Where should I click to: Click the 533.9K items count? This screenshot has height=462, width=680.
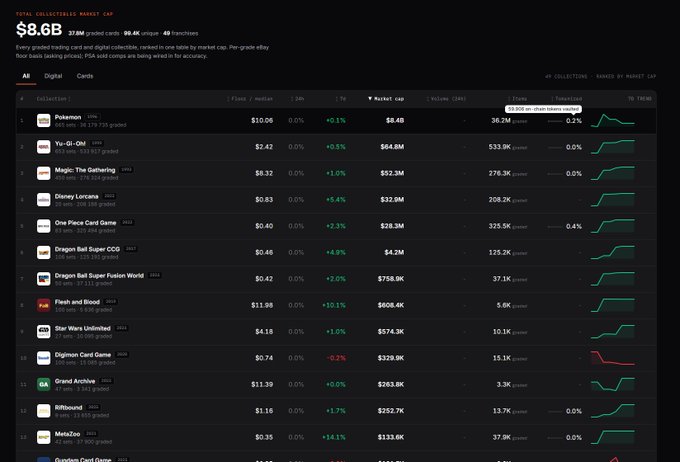pos(500,147)
